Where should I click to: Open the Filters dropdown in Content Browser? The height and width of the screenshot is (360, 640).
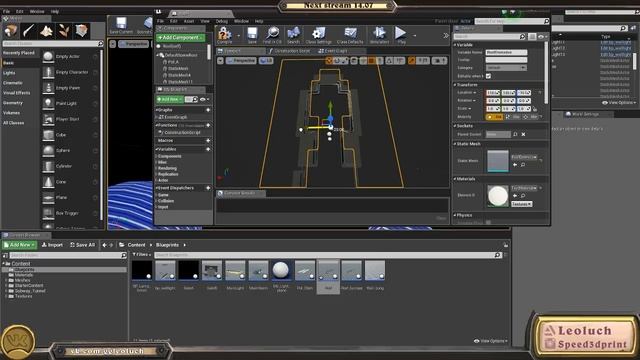(141, 255)
